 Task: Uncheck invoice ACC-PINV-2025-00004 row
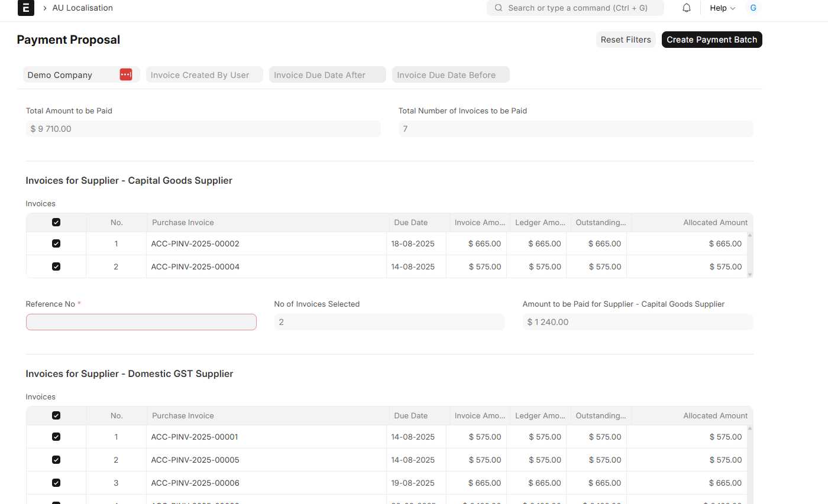[x=56, y=266]
